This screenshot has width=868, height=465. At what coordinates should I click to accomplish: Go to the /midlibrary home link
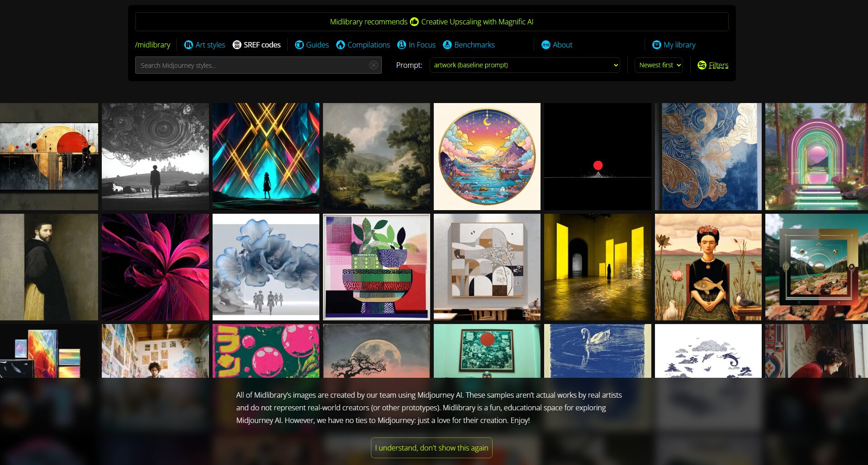tap(152, 45)
